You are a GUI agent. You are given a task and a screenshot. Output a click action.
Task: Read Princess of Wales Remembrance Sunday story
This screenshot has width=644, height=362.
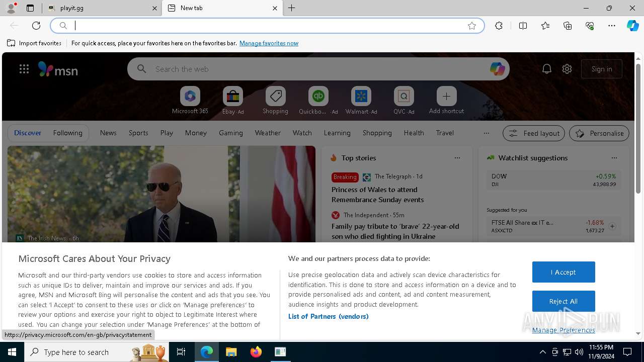(x=377, y=195)
